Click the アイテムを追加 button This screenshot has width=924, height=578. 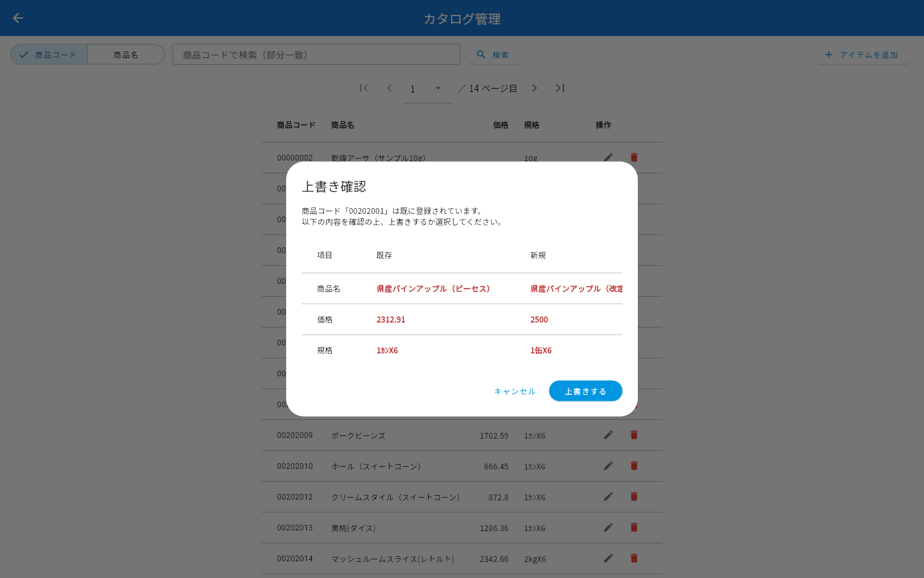(x=862, y=55)
